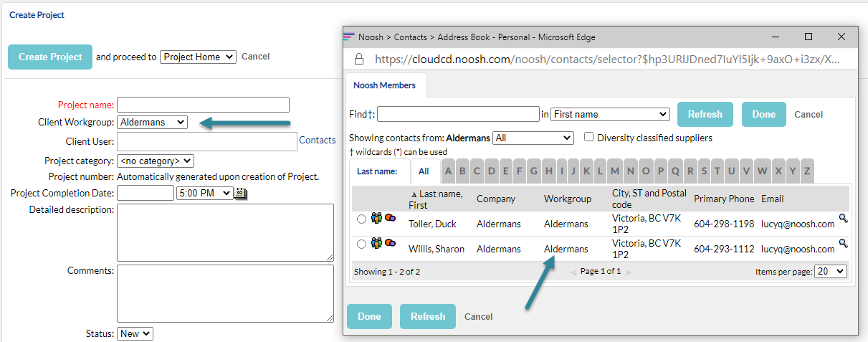The height and width of the screenshot is (342, 868).
Task: Click phone number 604-293-1112
Action: pyautogui.click(x=724, y=249)
